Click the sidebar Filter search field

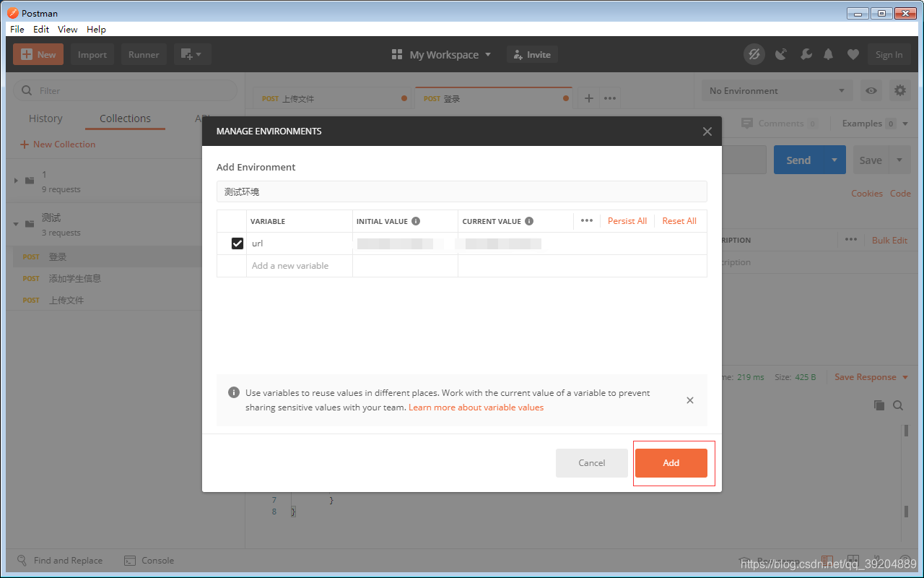[125, 90]
